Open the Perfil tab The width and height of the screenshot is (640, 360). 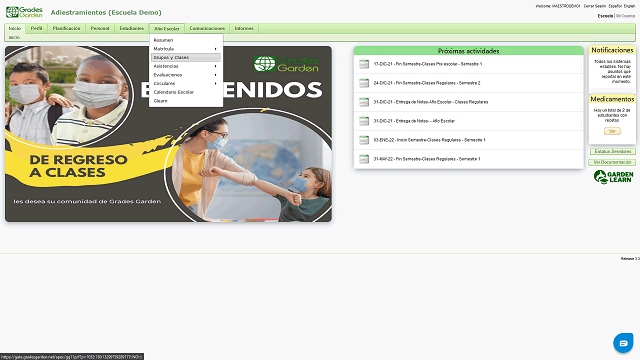click(x=36, y=28)
